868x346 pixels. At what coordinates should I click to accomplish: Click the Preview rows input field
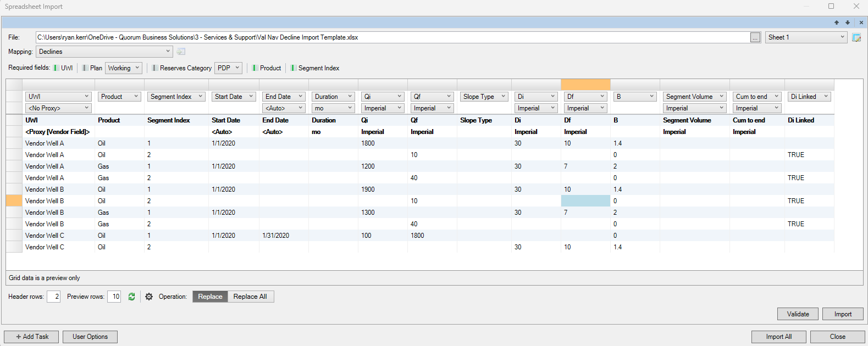(114, 297)
